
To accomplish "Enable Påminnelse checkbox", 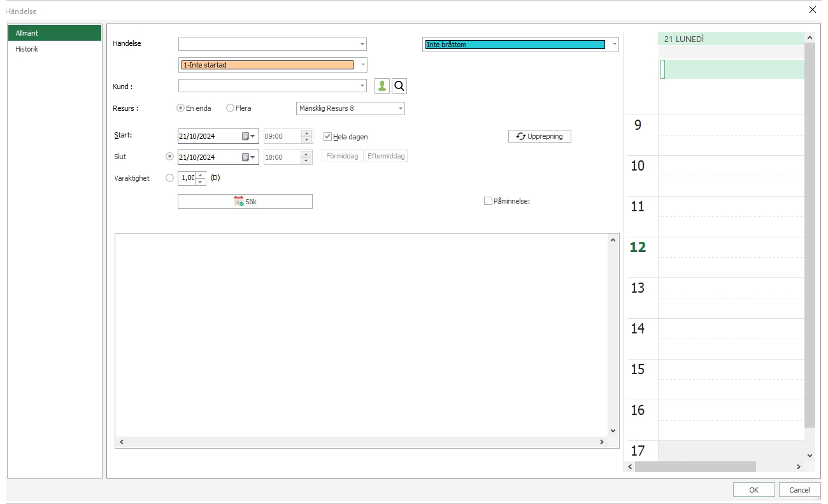I will [x=488, y=201].
